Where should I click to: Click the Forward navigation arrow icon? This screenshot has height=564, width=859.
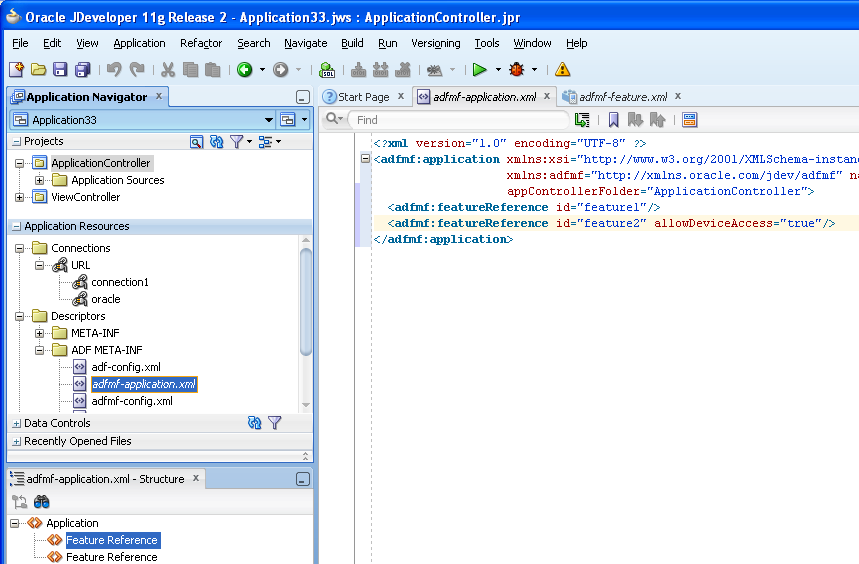(280, 70)
